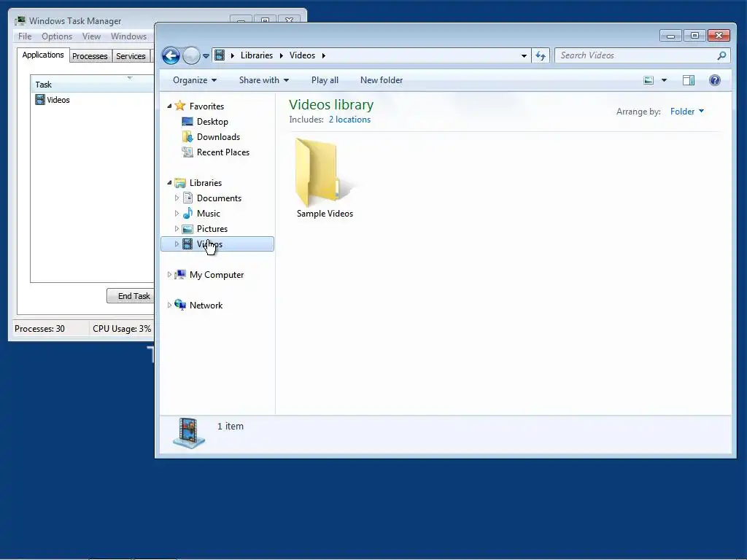Click the Videos film-strip icon in tree
Image resolution: width=747 pixels, height=560 pixels.
187,244
